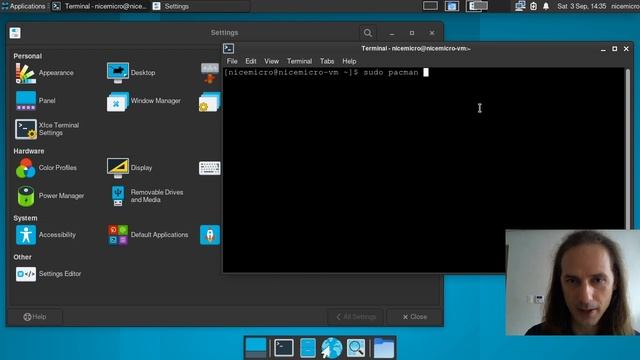
Task: Open Terminal View menu
Action: pyautogui.click(x=271, y=61)
